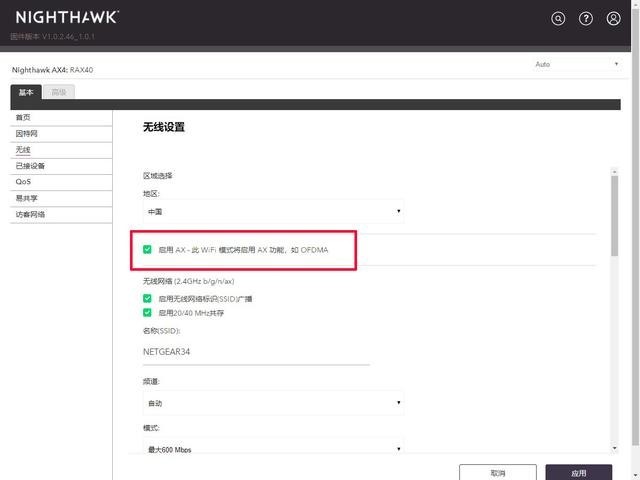Click the search icon in header

[558, 18]
